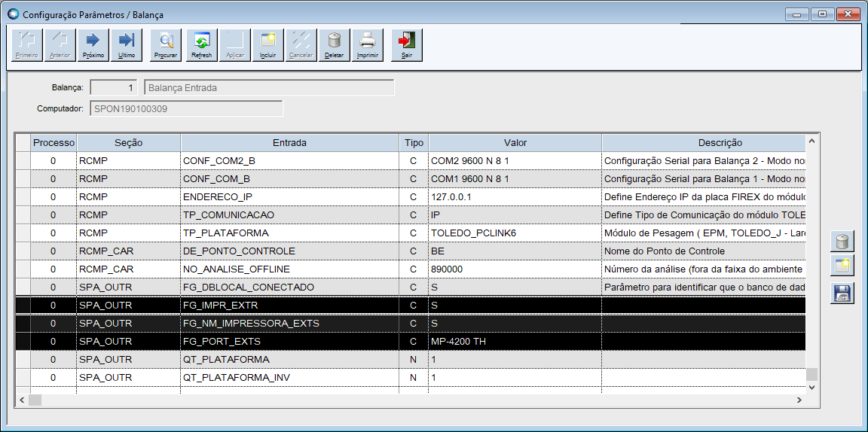The height and width of the screenshot is (432, 868).
Task: Select the QT_PLATAFORMA entry cell
Action: (x=289, y=360)
